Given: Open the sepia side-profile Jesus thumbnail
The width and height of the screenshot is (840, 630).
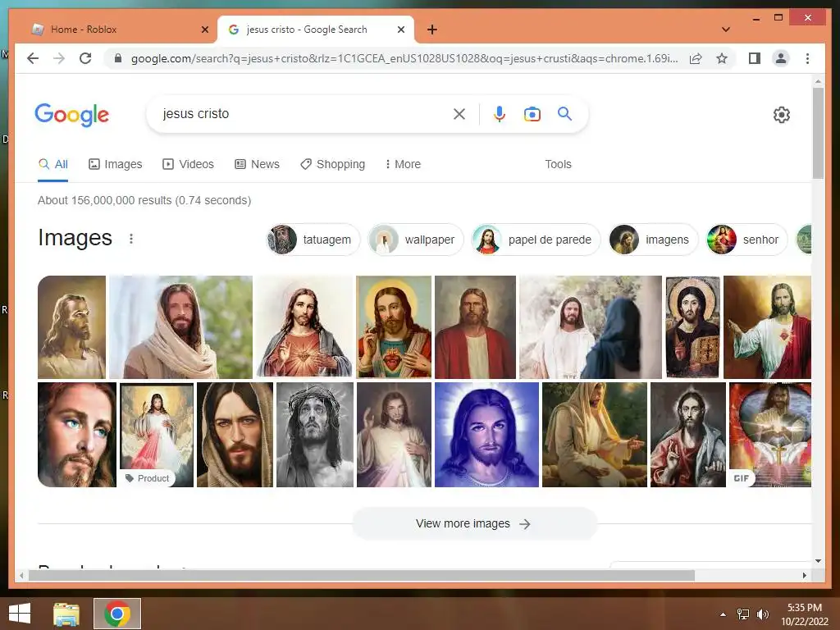Looking at the screenshot, I should (72, 327).
